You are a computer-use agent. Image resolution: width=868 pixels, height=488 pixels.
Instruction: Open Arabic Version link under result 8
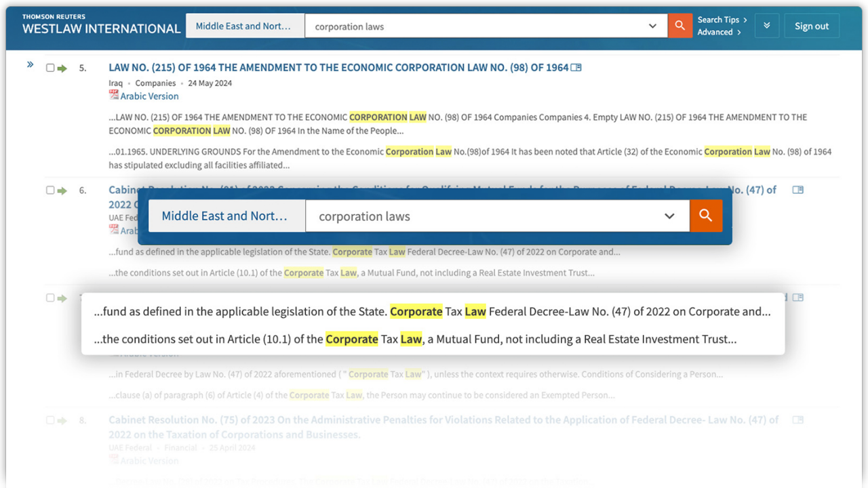(149, 461)
